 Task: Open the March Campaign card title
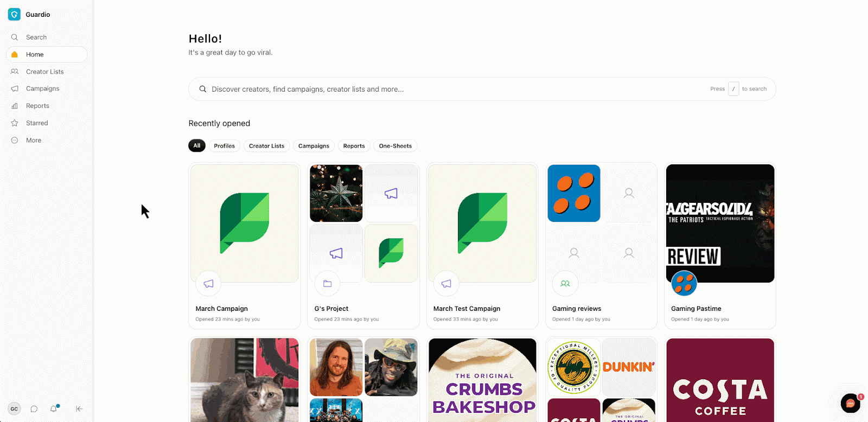coord(221,309)
